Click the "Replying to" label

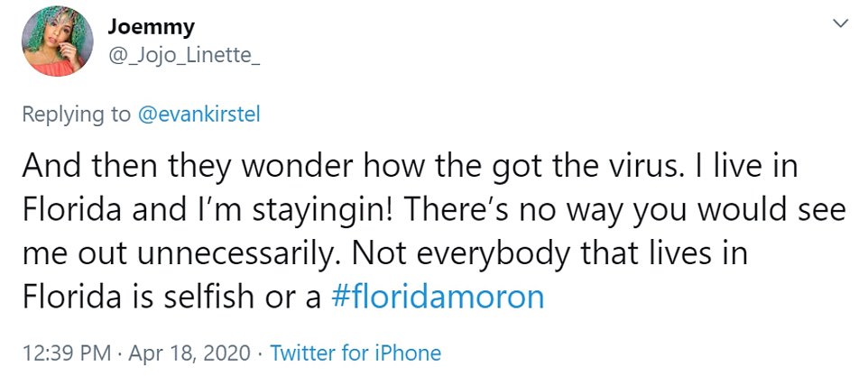tap(76, 115)
